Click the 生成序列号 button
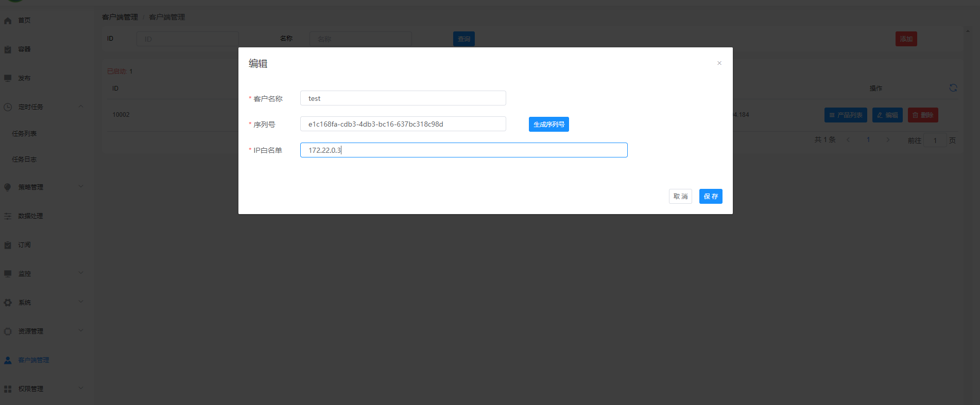980x405 pixels. pos(548,125)
